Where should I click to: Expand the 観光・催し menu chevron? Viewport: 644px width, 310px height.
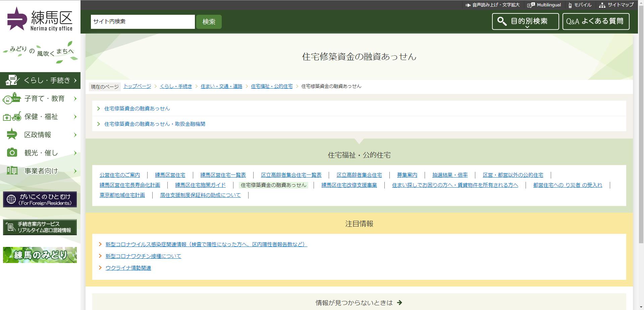(75, 153)
